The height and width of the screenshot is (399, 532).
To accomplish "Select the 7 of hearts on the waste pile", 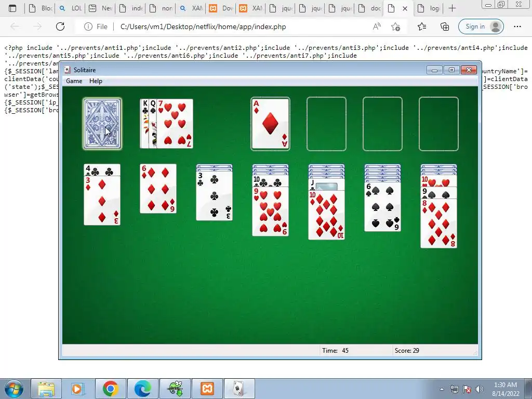I will tap(175, 124).
